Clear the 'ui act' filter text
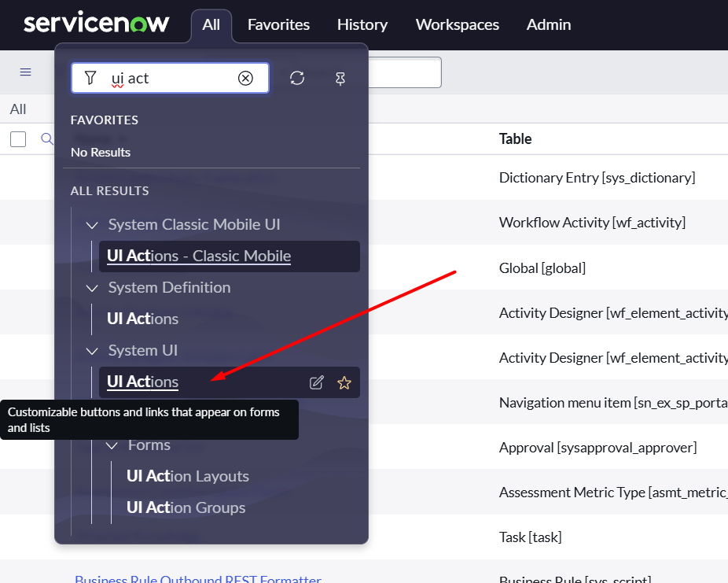Screen dimensions: 728x583 (245, 78)
